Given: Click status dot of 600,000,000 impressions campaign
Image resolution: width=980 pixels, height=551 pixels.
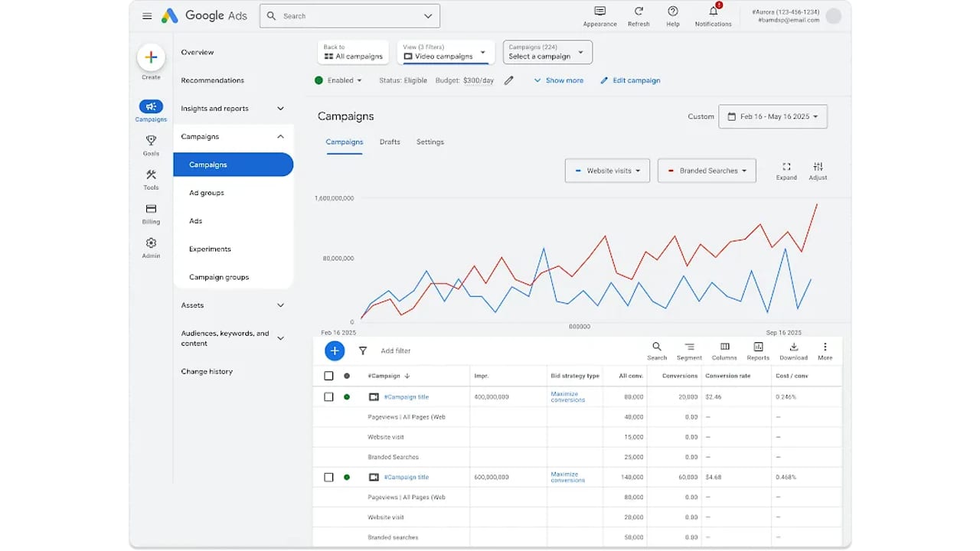Looking at the screenshot, I should tap(347, 477).
